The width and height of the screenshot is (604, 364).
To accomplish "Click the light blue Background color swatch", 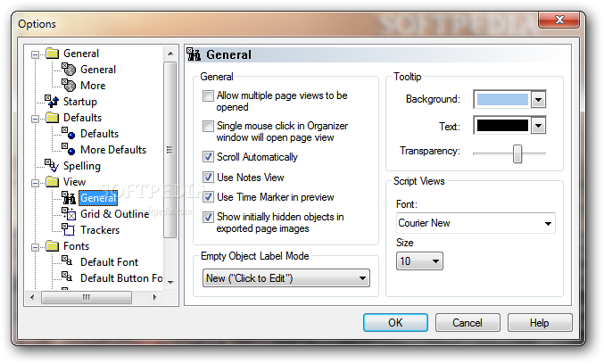I will coord(502,99).
